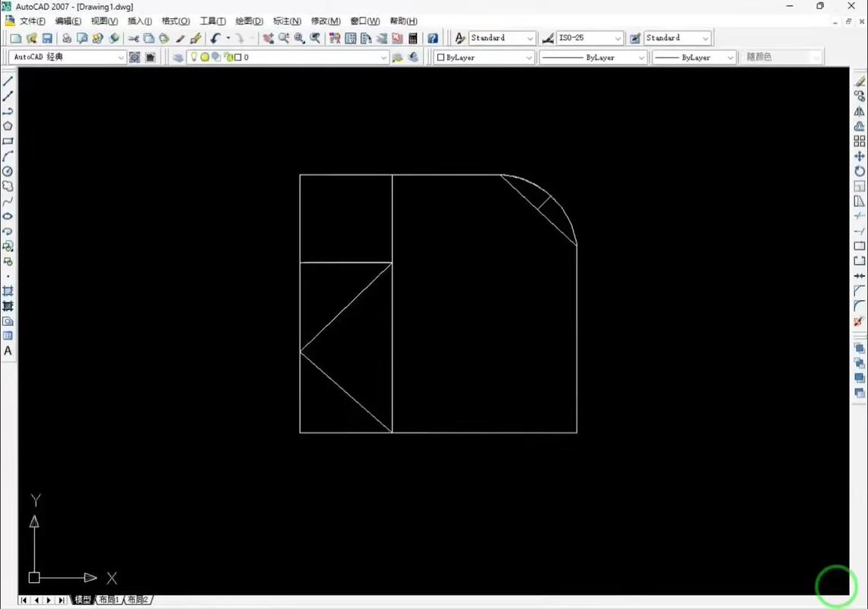Activate the Rotate modify tool
Screen dimensions: 868x609
tap(860, 171)
